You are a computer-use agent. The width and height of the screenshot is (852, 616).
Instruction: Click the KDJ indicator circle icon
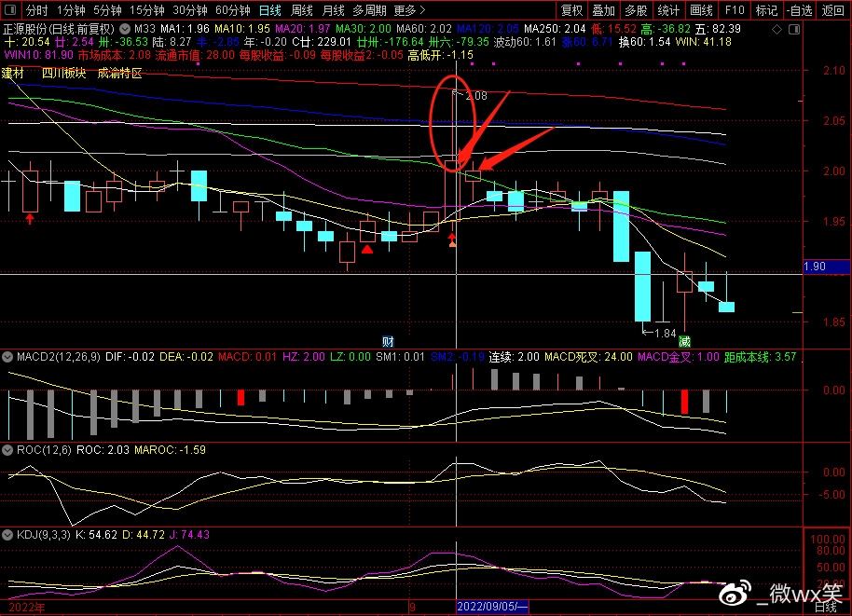[7, 535]
